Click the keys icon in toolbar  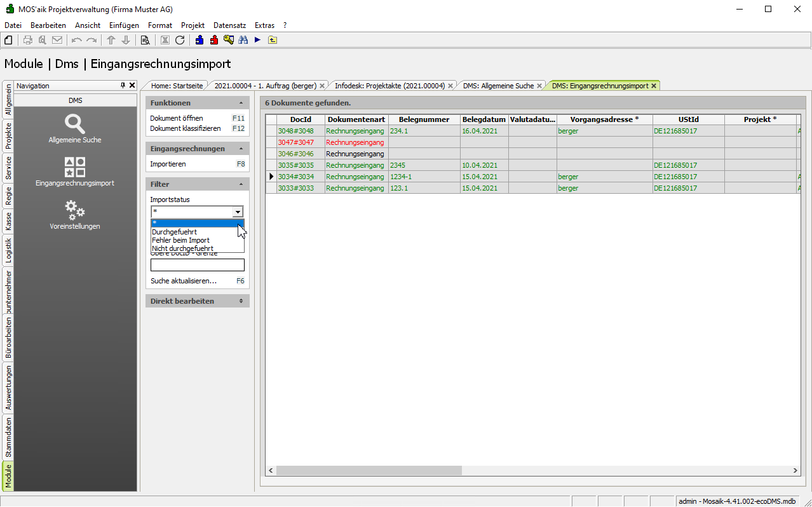point(229,40)
